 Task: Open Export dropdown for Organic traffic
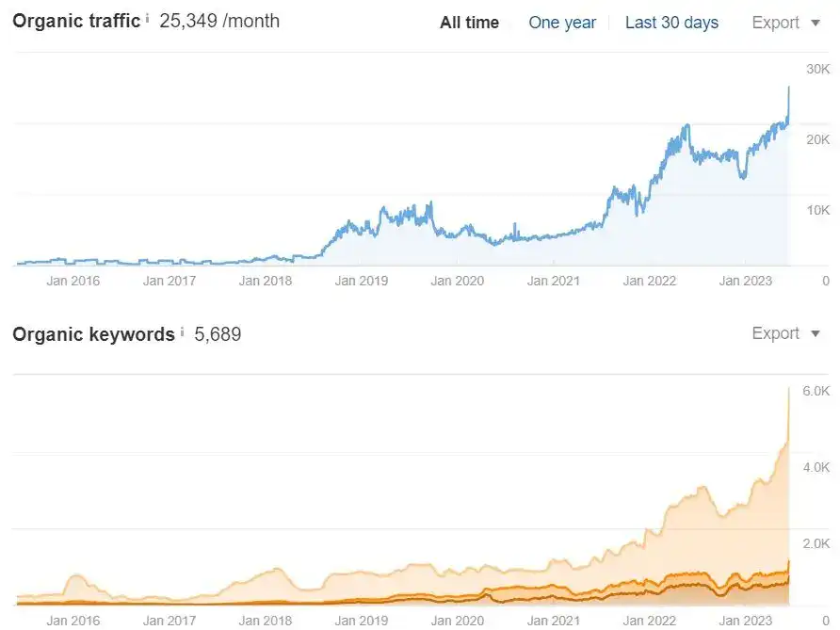pyautogui.click(x=785, y=23)
